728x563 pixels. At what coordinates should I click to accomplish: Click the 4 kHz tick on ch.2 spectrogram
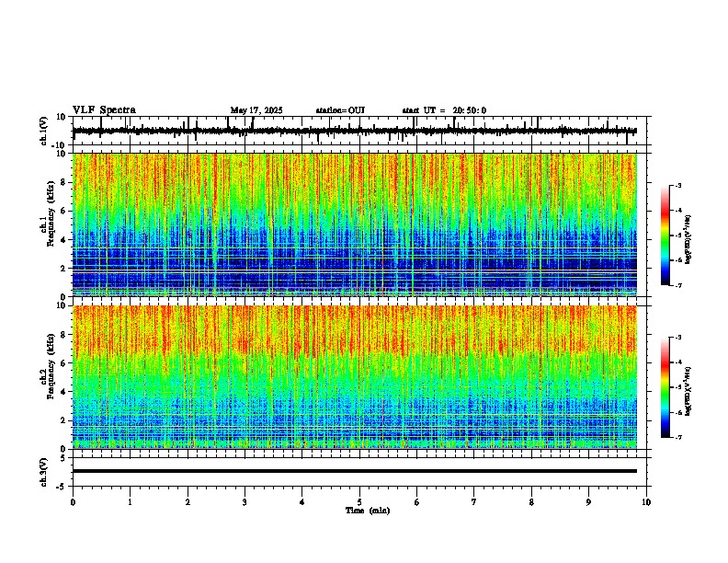(x=64, y=392)
